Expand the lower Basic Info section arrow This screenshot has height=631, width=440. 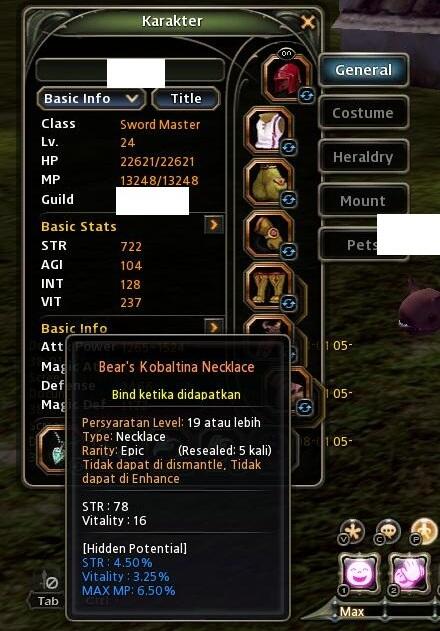click(x=213, y=327)
